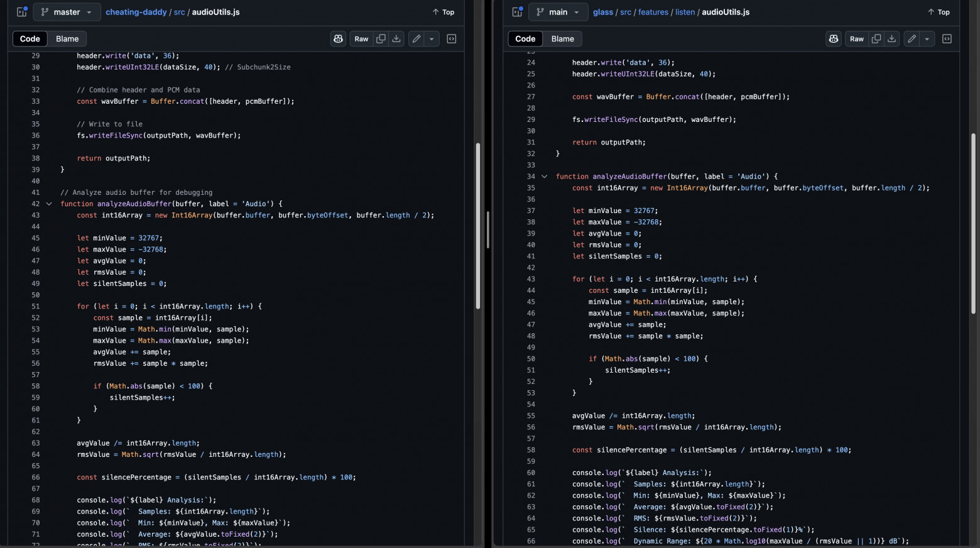Click 'Subchunk2Size' comment in left pane
The width and height of the screenshot is (980, 548).
[x=258, y=67]
